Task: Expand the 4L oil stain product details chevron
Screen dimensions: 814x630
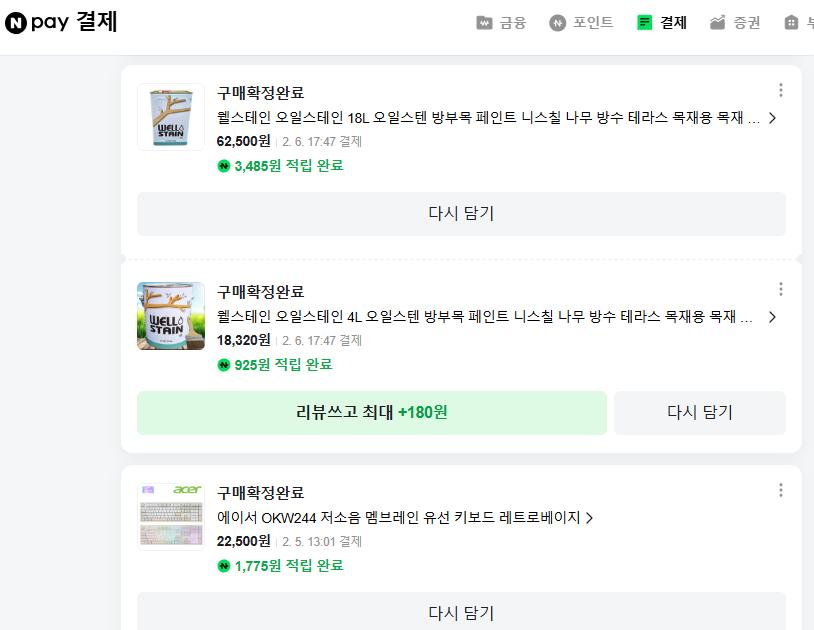Action: 770,317
